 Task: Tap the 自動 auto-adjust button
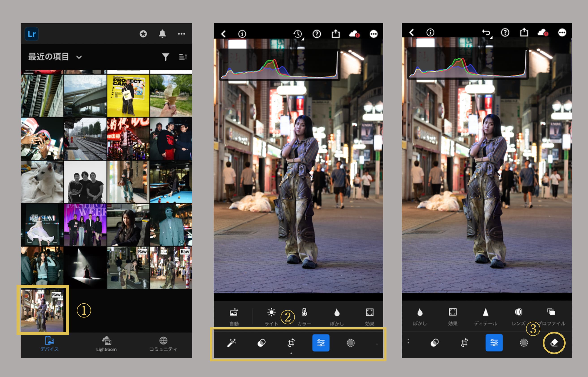pyautogui.click(x=234, y=313)
